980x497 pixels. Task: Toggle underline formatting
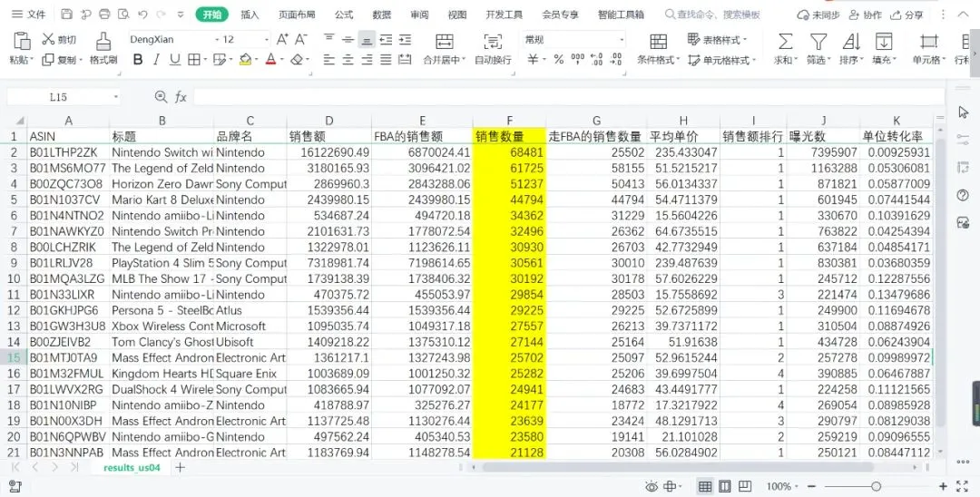pyautogui.click(x=175, y=59)
